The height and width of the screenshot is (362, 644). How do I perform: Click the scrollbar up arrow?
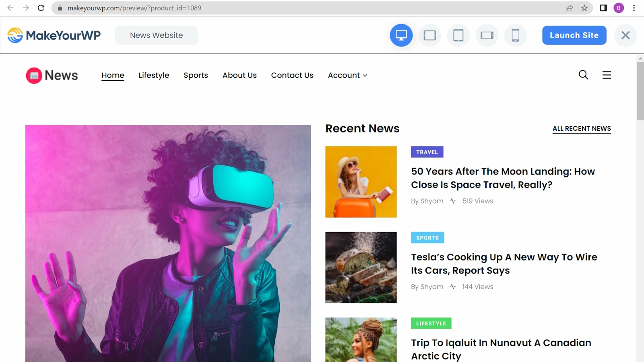(640, 59)
